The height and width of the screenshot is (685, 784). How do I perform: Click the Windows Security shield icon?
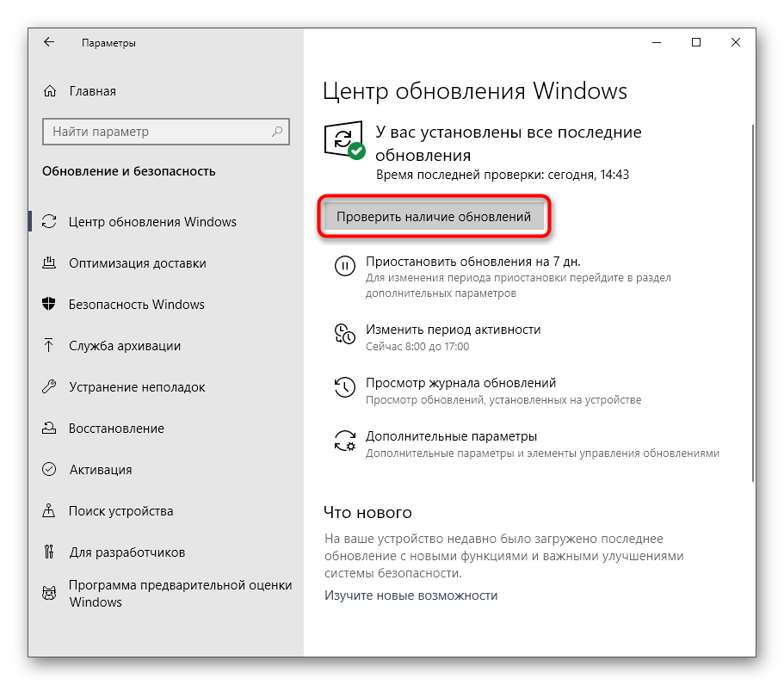pos(50,305)
